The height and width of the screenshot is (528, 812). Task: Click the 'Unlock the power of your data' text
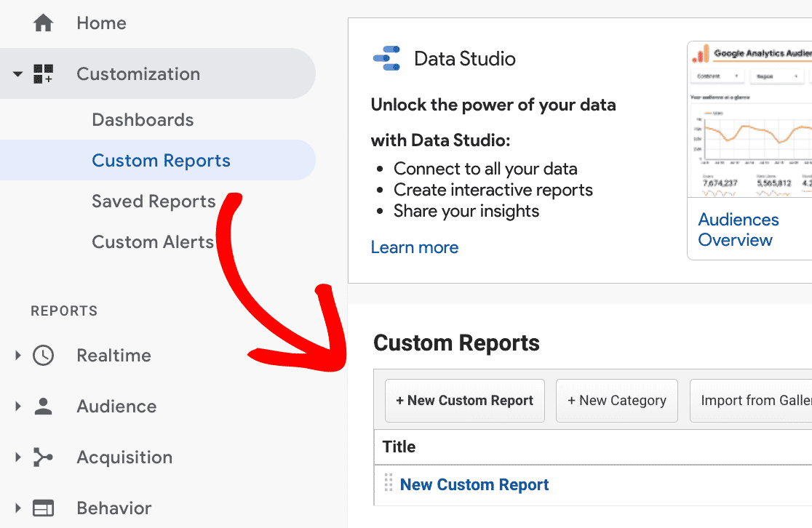(x=493, y=105)
